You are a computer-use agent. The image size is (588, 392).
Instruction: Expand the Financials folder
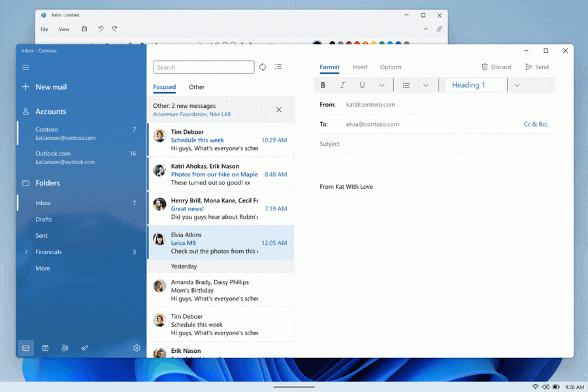pyautogui.click(x=26, y=252)
